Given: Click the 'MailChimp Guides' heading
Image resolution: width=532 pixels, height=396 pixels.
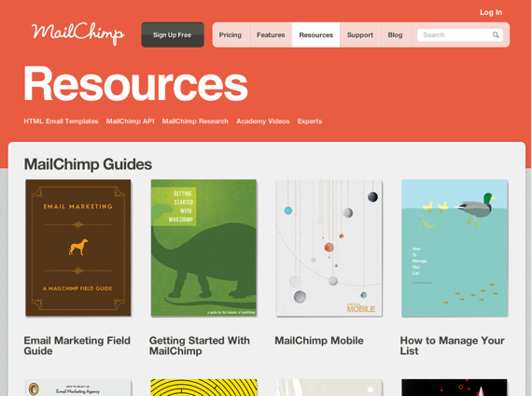Looking at the screenshot, I should (x=88, y=164).
